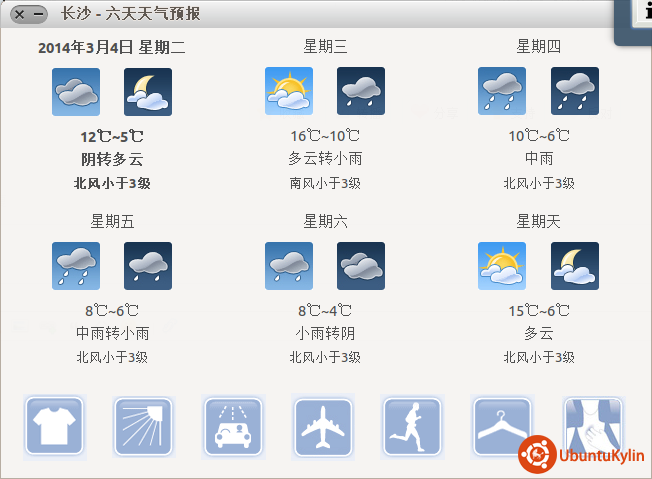Close the weather forecast window

(19, 14)
